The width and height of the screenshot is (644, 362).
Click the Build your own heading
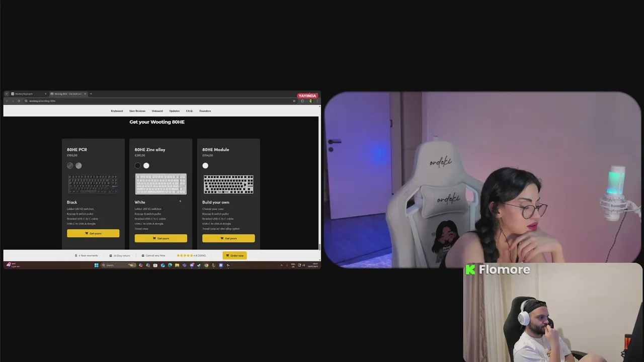216,202
